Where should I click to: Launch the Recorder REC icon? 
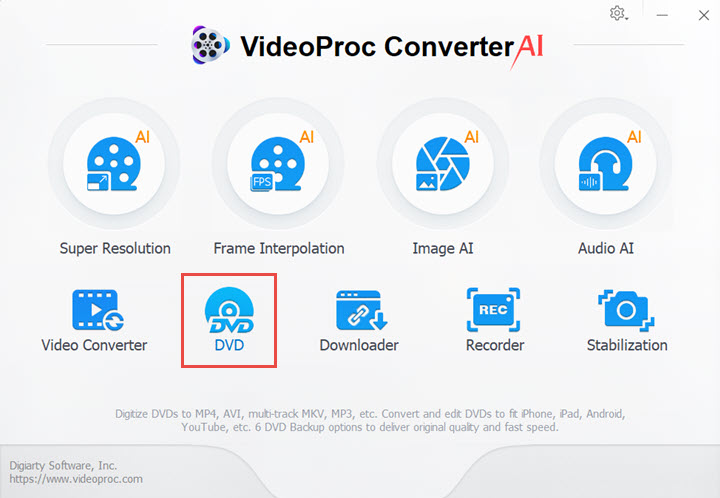pos(494,310)
